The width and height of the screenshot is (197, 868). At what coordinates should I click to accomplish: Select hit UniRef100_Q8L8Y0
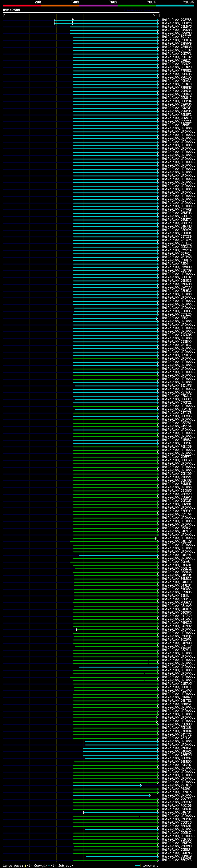177,23
